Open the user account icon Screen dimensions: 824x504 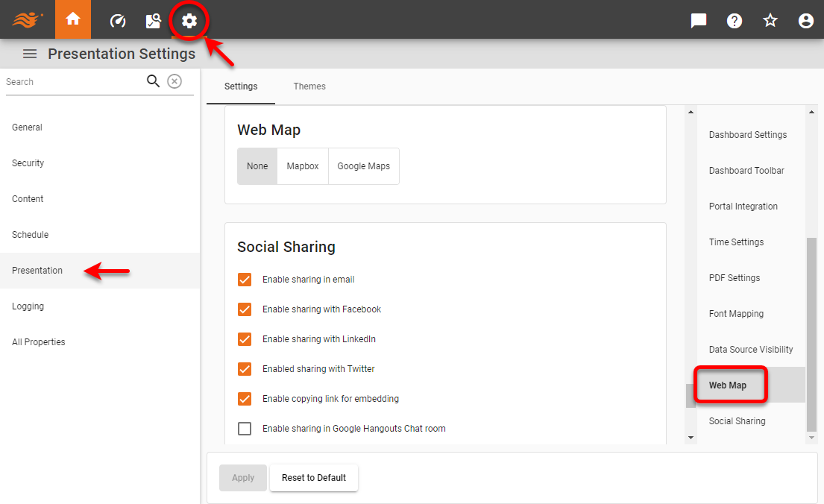click(805, 21)
